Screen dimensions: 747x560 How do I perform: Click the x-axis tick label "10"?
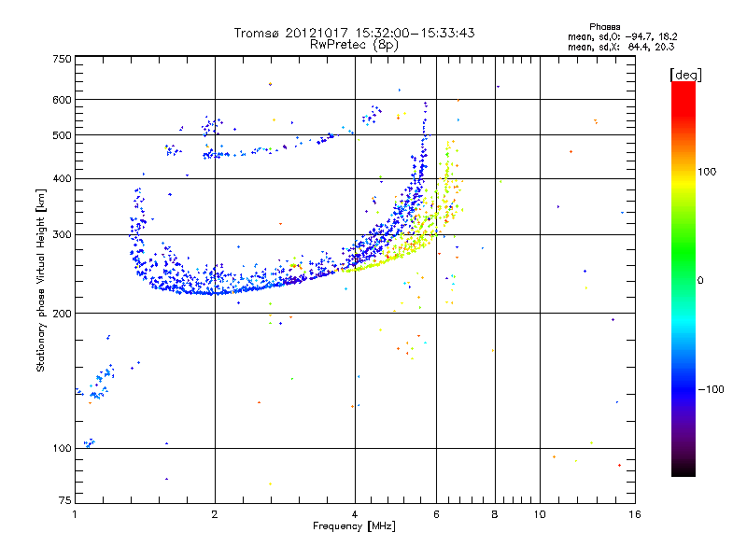(540, 514)
